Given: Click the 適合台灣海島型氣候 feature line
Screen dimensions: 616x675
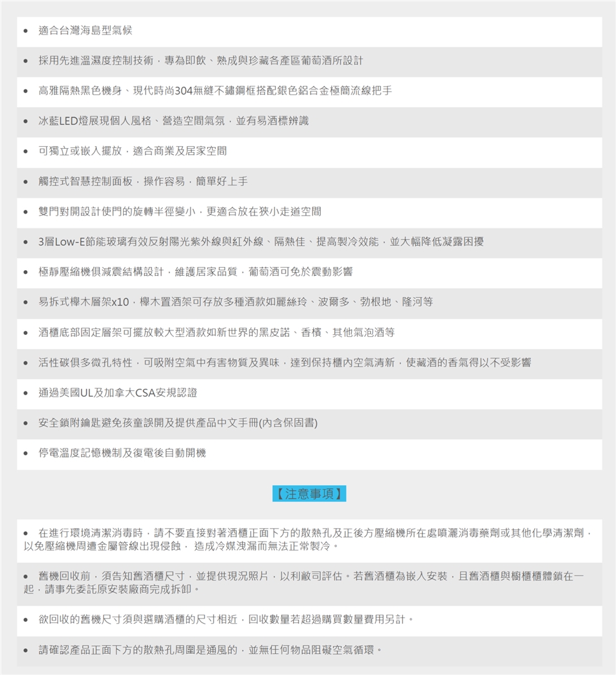Looking at the screenshot, I should (x=85, y=31).
